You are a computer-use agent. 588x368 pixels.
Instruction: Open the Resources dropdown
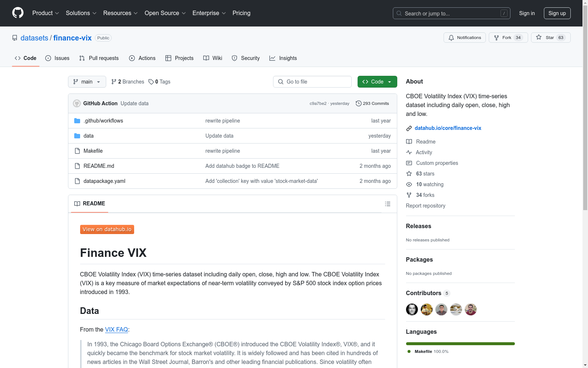tap(120, 13)
